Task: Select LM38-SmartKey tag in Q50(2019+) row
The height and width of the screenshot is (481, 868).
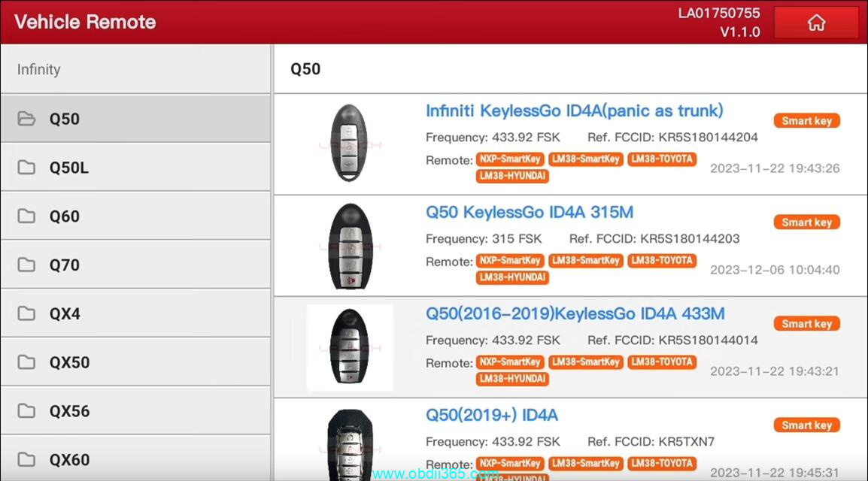Action: pyautogui.click(x=586, y=463)
